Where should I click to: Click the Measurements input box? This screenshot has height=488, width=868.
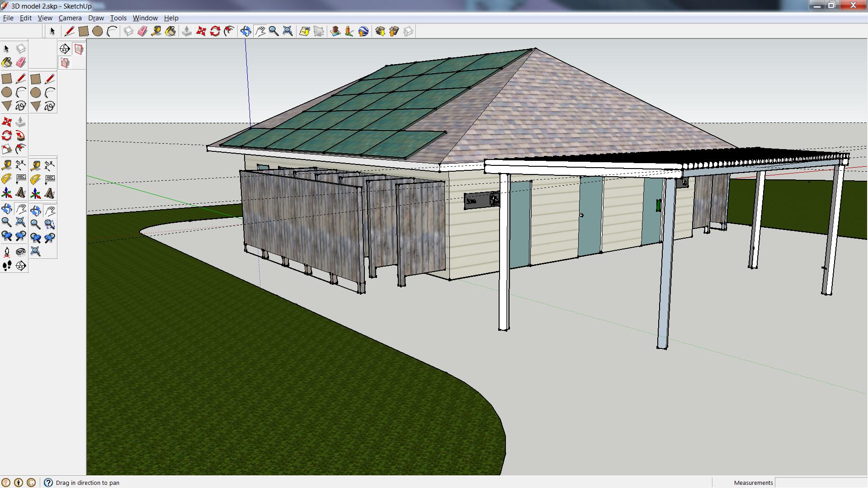click(820, 483)
